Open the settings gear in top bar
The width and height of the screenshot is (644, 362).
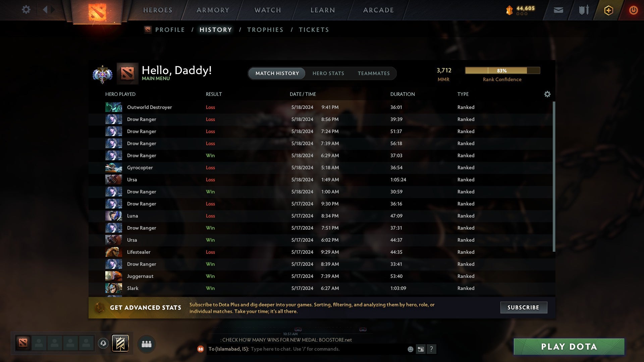(26, 10)
